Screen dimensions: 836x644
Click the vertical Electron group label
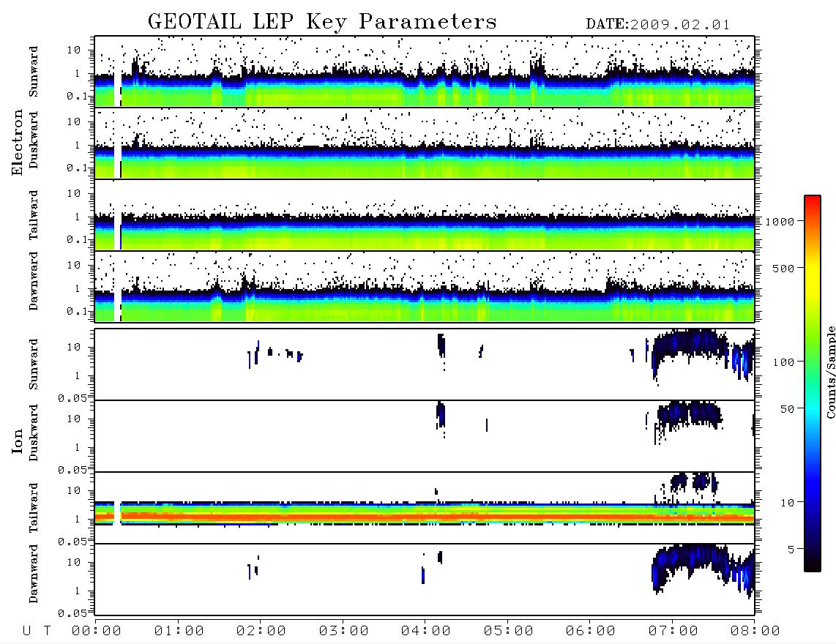(17, 142)
